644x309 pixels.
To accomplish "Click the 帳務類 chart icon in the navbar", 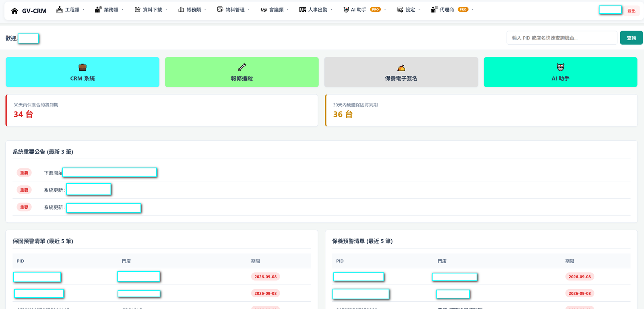I will [x=181, y=9].
